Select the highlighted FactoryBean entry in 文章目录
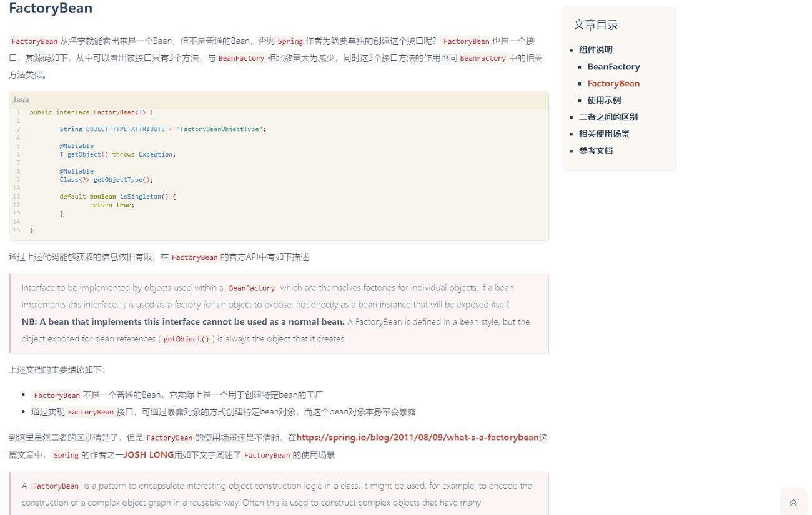 pyautogui.click(x=613, y=83)
